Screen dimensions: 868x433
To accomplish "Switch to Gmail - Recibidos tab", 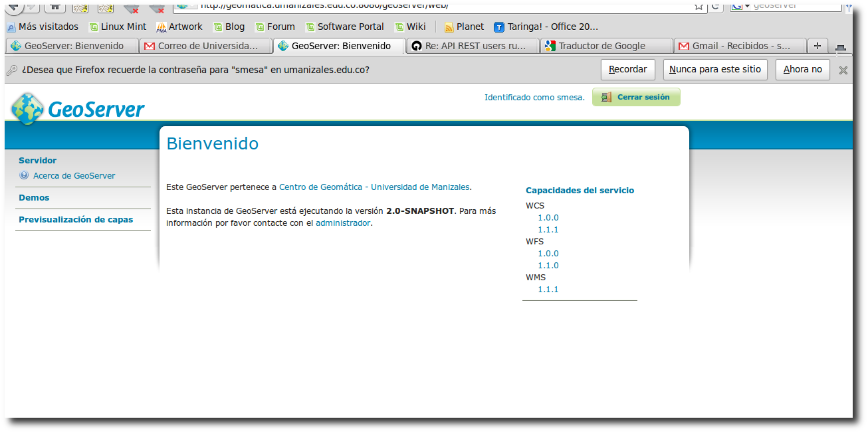I will 740,46.
